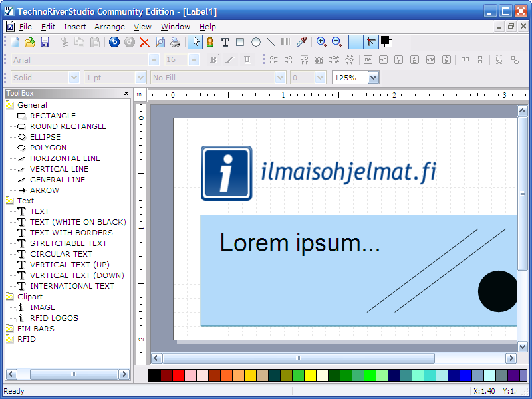Viewport: 532px width, 399px height.
Task: Open the View menu
Action: click(142, 27)
